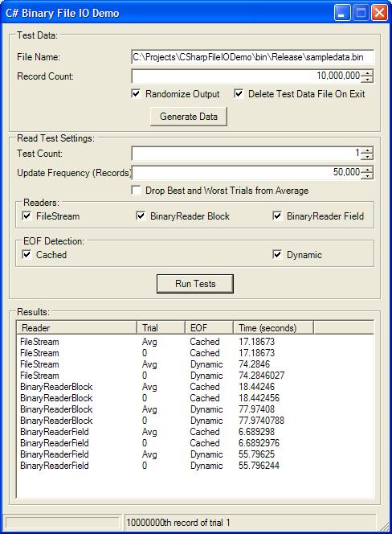Click the status bar progress indicator
The width and height of the screenshot is (392, 534).
pyautogui.click(x=63, y=523)
